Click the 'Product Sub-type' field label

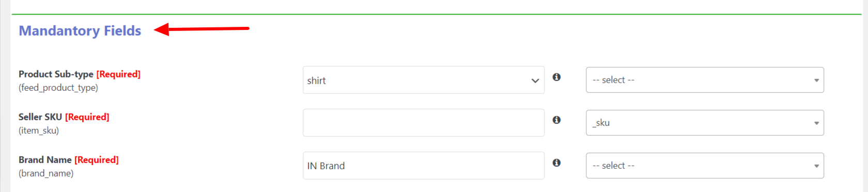tap(56, 74)
